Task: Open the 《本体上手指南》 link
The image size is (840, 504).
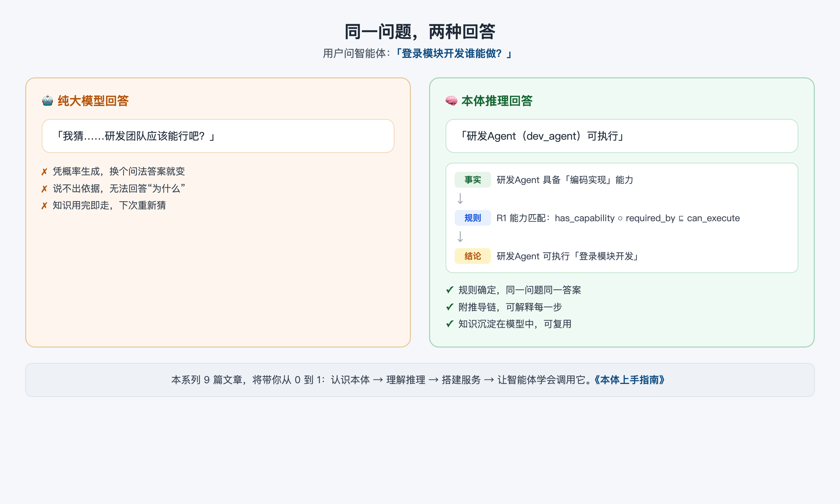Action: click(x=630, y=380)
